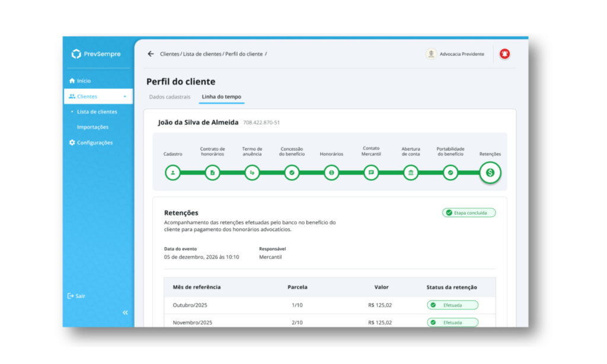Click the Concessão do benefício step icon

pos(292,173)
